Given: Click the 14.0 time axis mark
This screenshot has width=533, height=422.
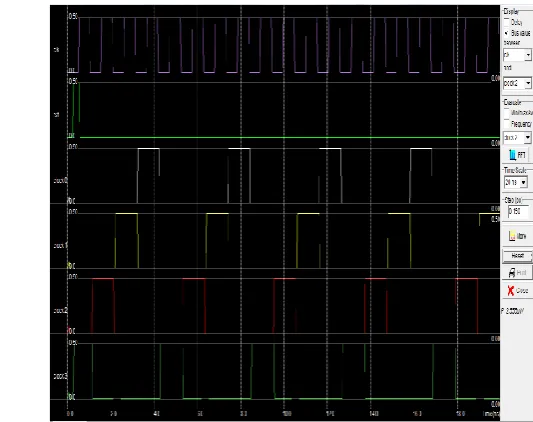Looking at the screenshot, I should click(x=374, y=413).
